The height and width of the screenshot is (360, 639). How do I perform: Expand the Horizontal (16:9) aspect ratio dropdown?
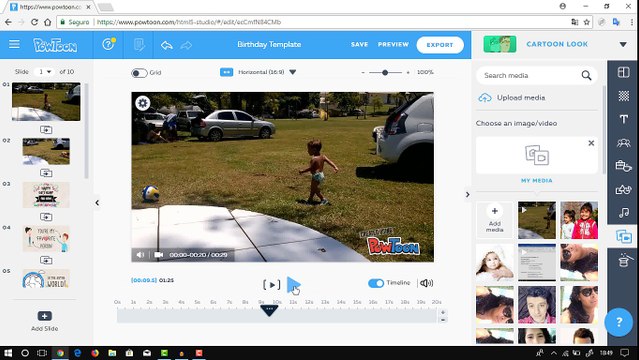[x=293, y=72]
